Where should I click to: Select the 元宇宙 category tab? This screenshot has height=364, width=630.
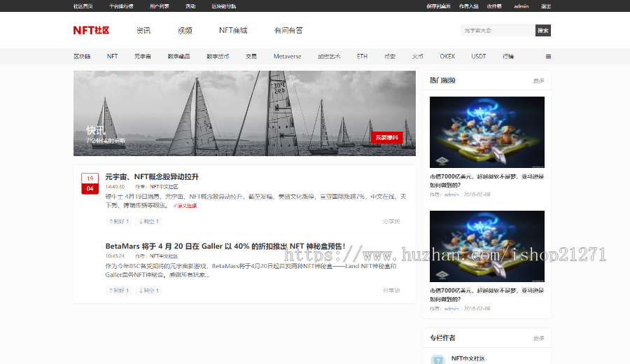(143, 56)
